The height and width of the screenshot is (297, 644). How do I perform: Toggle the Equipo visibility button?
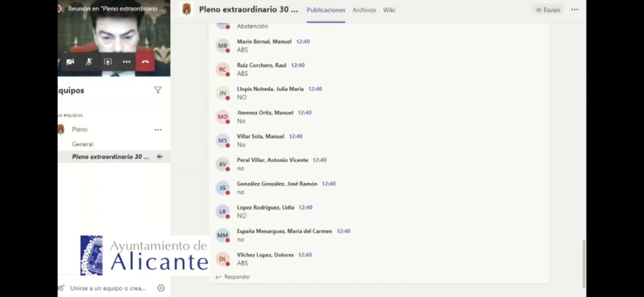pyautogui.click(x=548, y=10)
